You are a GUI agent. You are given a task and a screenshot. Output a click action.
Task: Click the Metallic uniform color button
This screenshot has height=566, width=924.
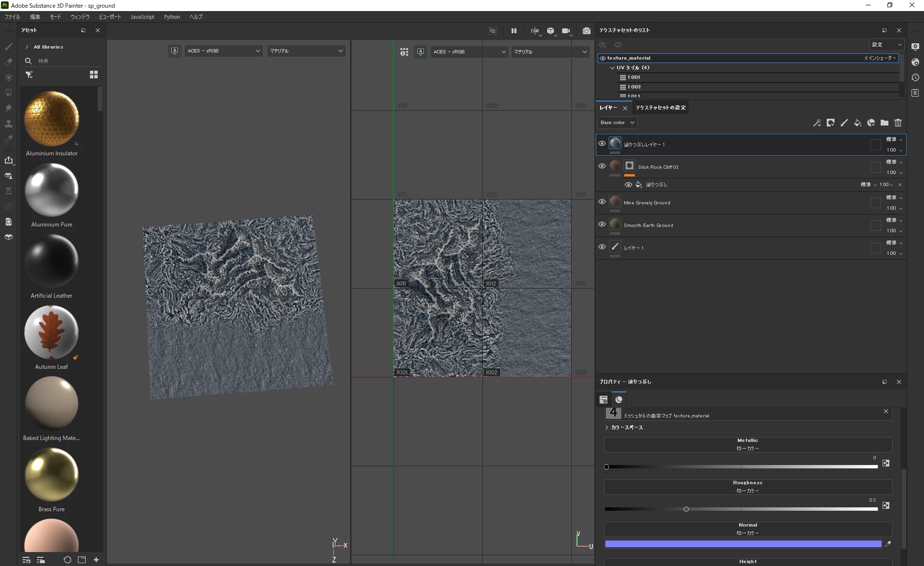[x=747, y=444]
